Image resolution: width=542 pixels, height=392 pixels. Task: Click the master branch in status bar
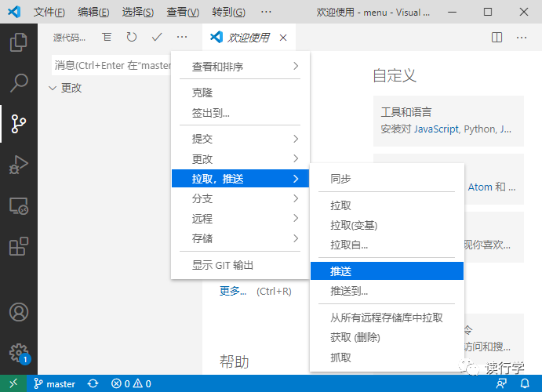tap(54, 383)
